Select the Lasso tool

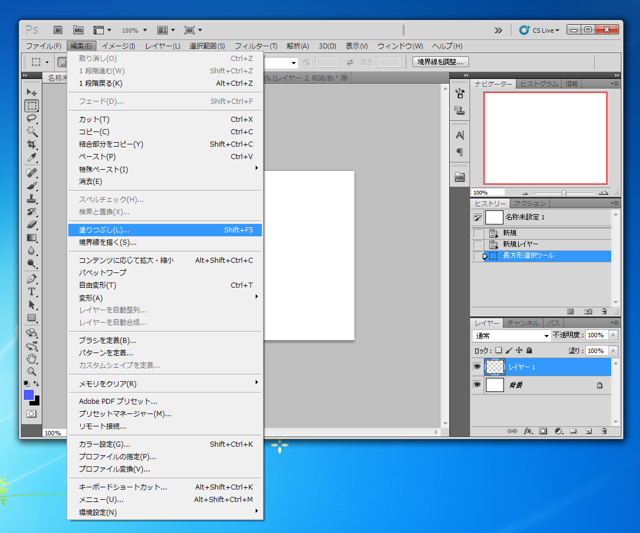(32, 118)
